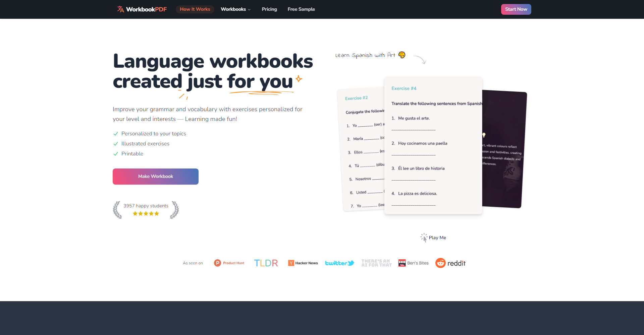Click the Start Now button

(516, 9)
